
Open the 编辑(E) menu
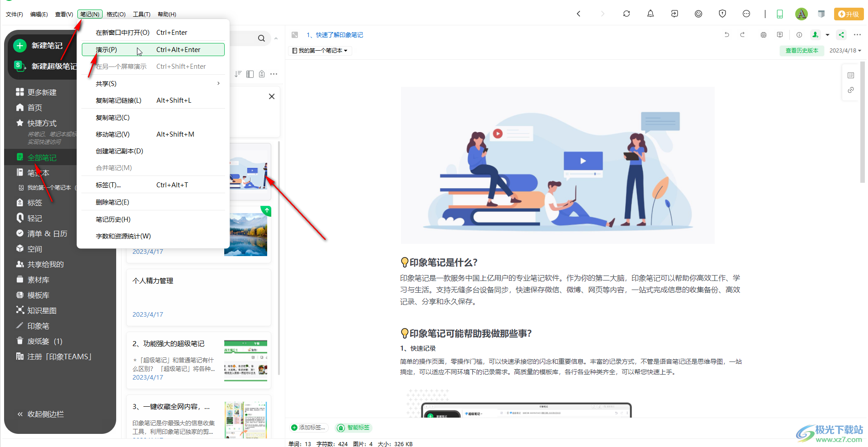coord(39,14)
